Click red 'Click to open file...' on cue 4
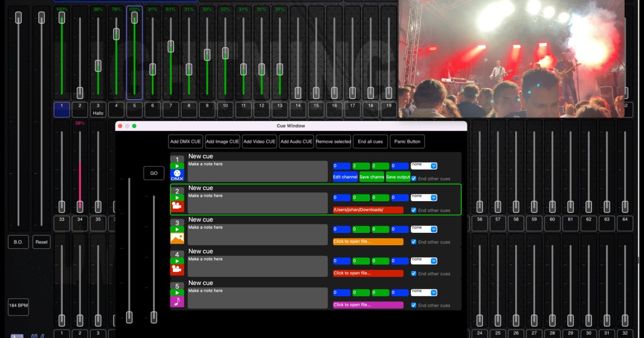Image resolution: width=644 pixels, height=338 pixels. tap(368, 273)
